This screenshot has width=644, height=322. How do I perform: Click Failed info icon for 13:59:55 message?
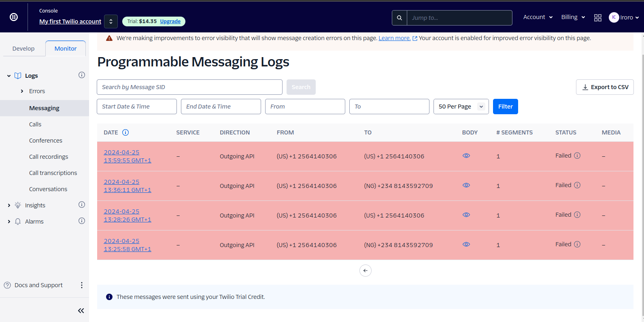click(x=578, y=156)
